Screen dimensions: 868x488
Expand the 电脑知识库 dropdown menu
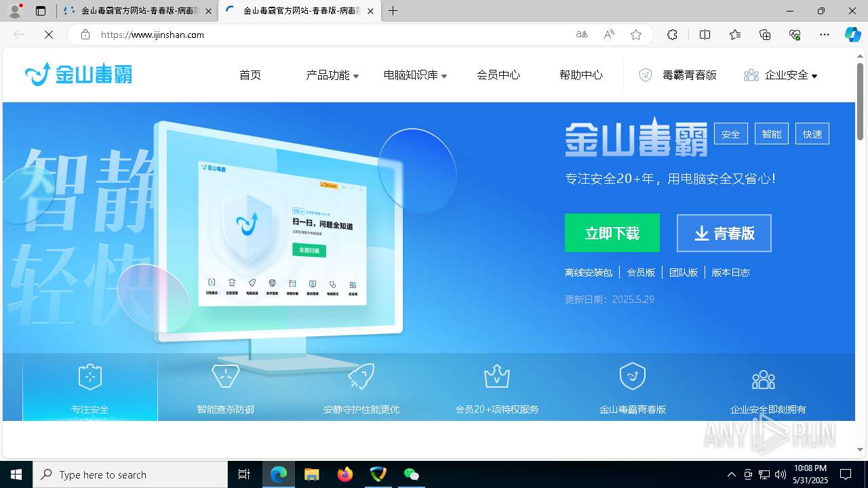(415, 75)
